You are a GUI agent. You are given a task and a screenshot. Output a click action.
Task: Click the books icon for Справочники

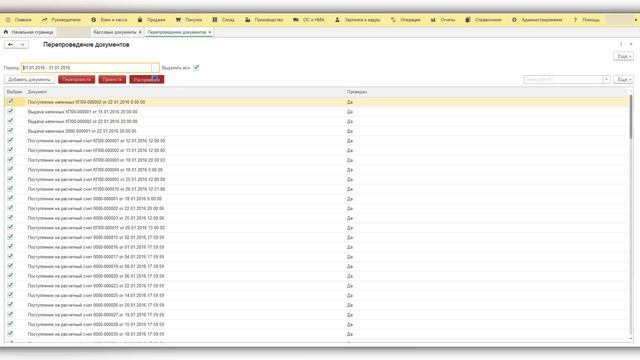[468, 20]
